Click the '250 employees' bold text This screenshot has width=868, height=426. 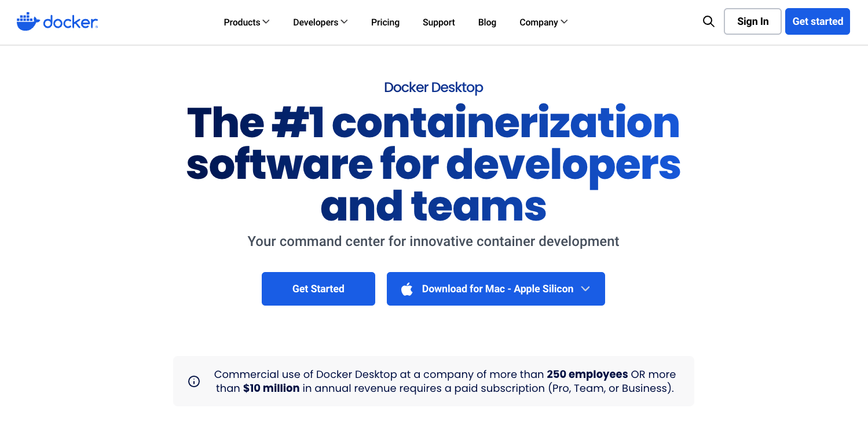click(587, 374)
